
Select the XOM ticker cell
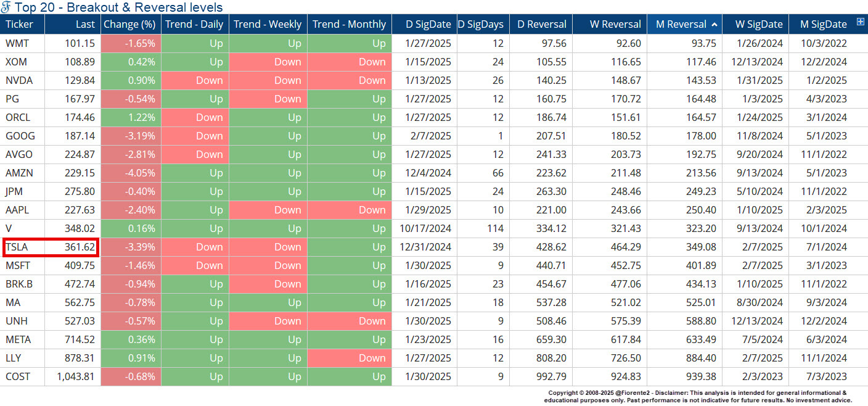(x=22, y=62)
